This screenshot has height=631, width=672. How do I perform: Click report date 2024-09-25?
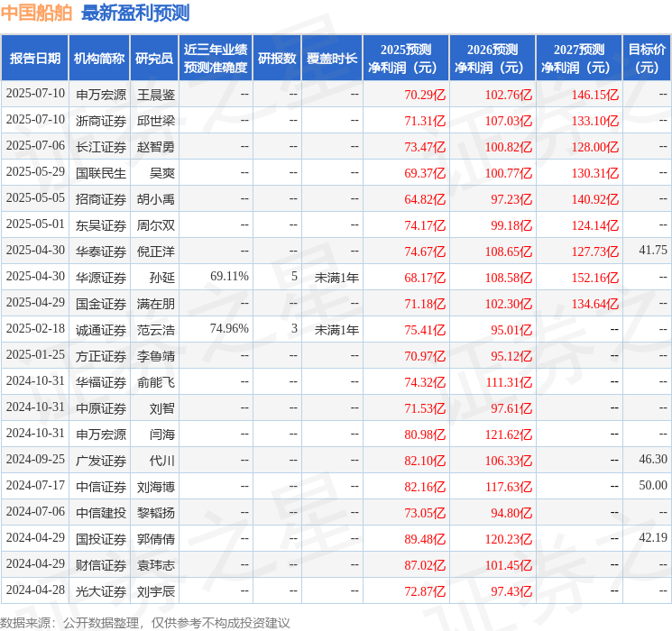(35, 459)
